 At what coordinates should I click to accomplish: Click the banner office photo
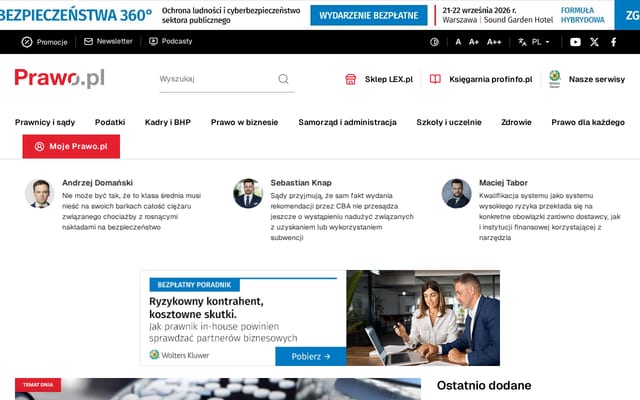423,318
